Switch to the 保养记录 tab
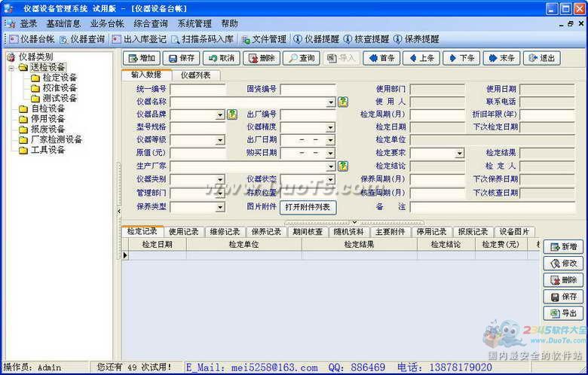 pyautogui.click(x=266, y=232)
